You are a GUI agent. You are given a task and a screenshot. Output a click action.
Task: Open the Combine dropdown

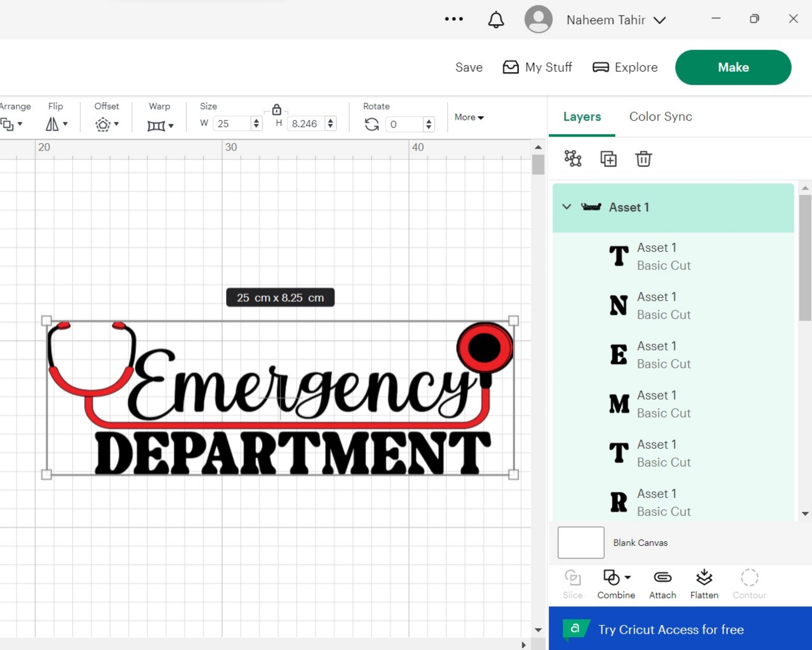coord(628,577)
